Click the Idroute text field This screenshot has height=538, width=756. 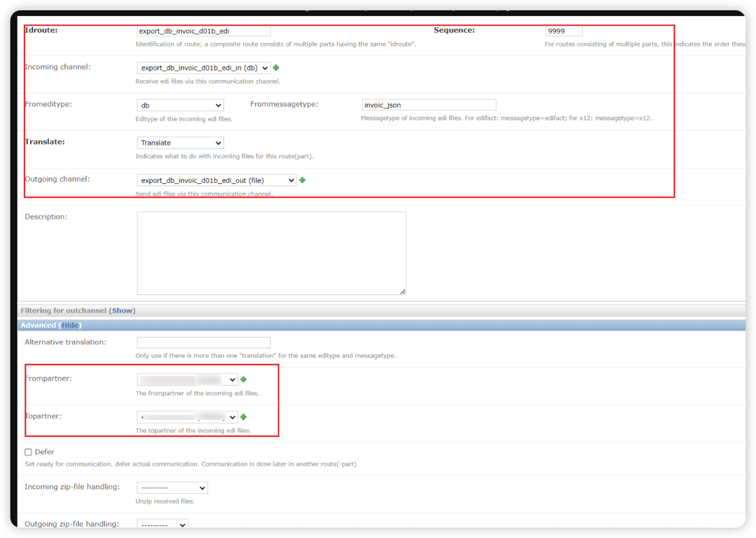tap(203, 31)
